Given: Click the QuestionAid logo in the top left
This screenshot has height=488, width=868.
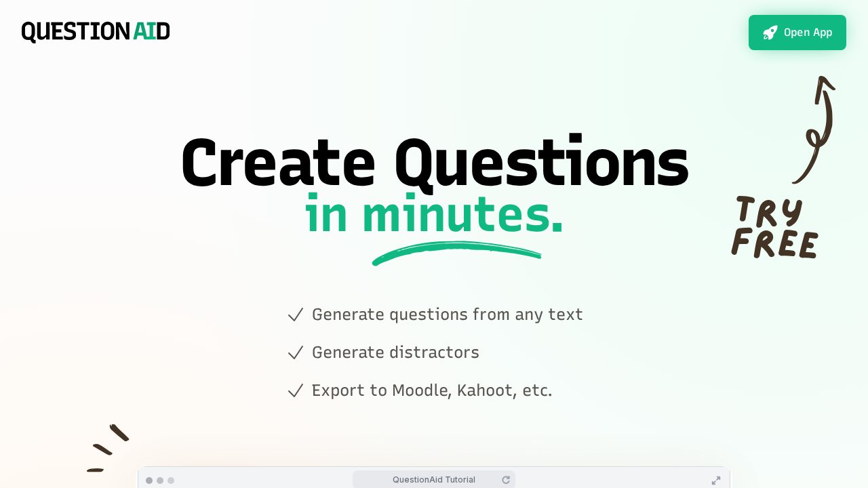Looking at the screenshot, I should pyautogui.click(x=95, y=30).
